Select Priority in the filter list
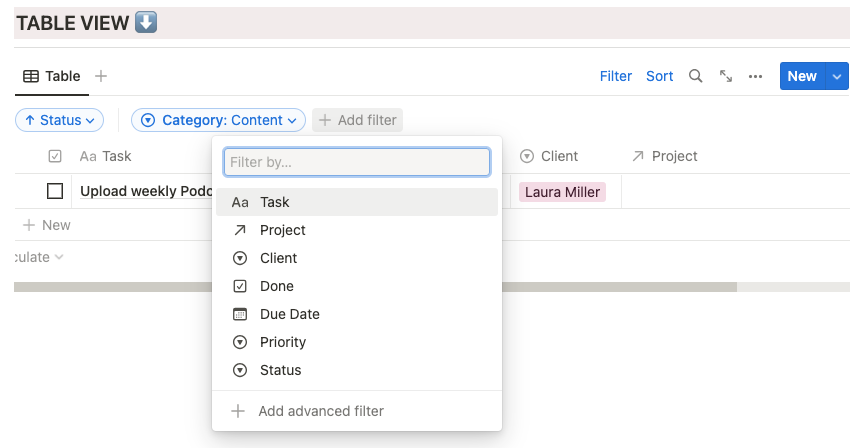Screen dimensions: 864x448 (282, 342)
